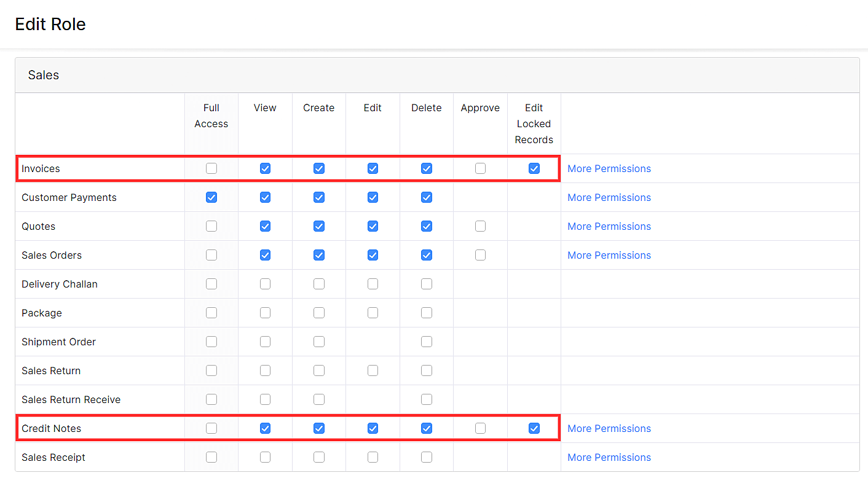The width and height of the screenshot is (868, 478).
Task: Uncheck View permission for Invoices
Action: (265, 168)
